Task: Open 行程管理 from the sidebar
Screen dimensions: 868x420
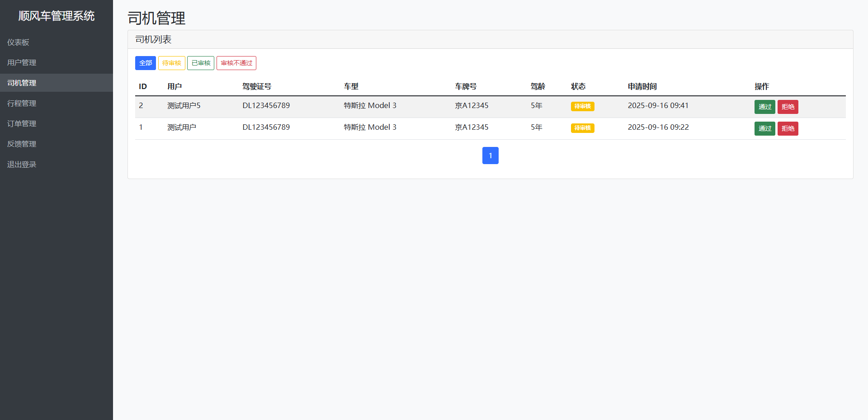Action: pos(22,103)
